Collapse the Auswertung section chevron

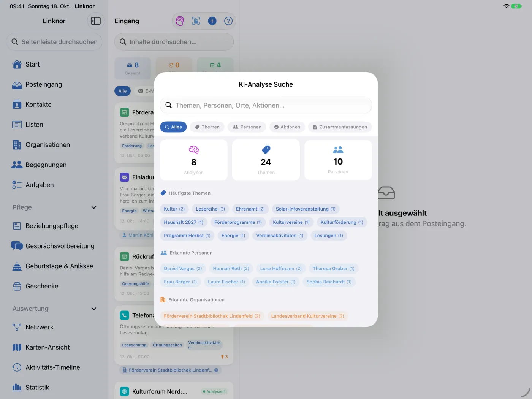click(94, 309)
